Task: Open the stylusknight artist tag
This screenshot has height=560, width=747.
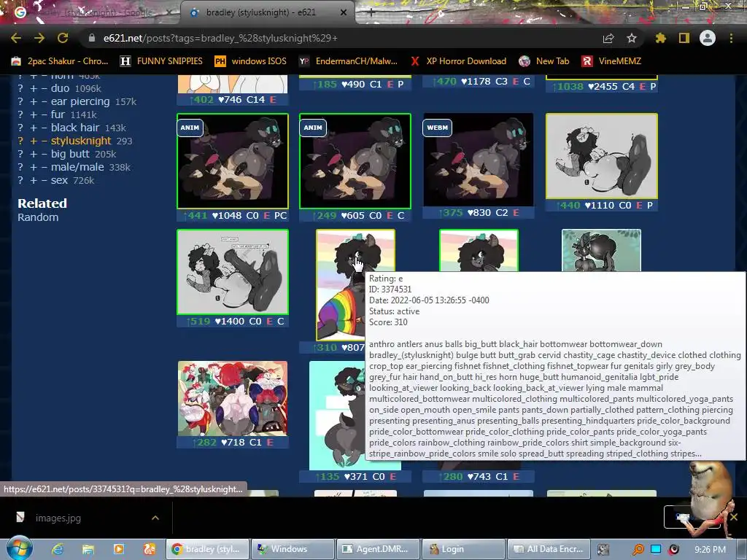Action: 81,141
